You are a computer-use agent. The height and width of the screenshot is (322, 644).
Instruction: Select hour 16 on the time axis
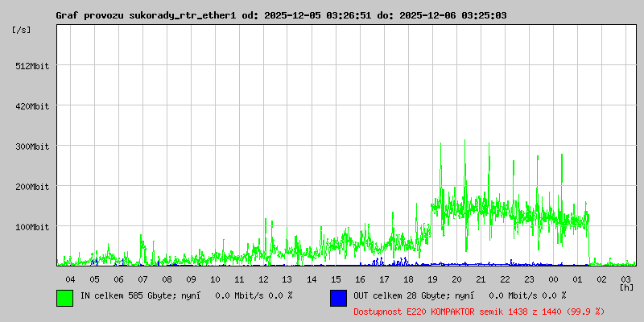pos(360,279)
